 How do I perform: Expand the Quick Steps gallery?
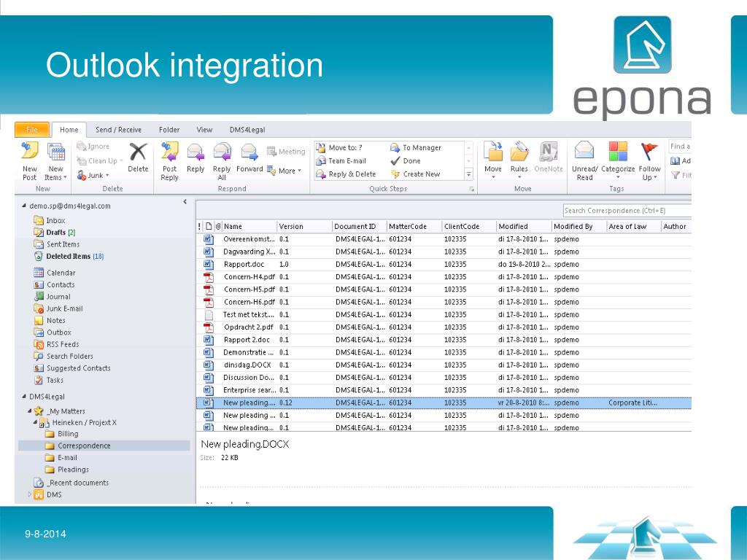pos(469,175)
